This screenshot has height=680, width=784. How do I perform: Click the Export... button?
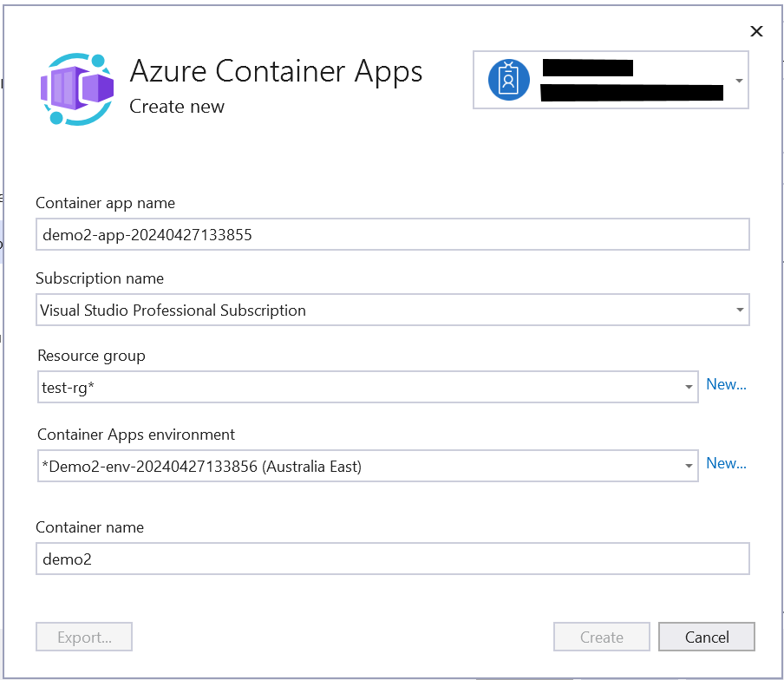point(84,637)
